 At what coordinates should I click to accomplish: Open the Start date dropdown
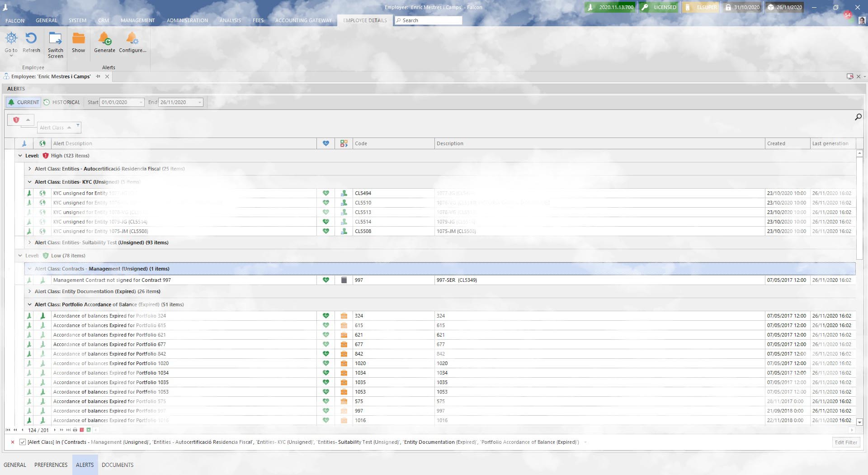[x=141, y=103]
